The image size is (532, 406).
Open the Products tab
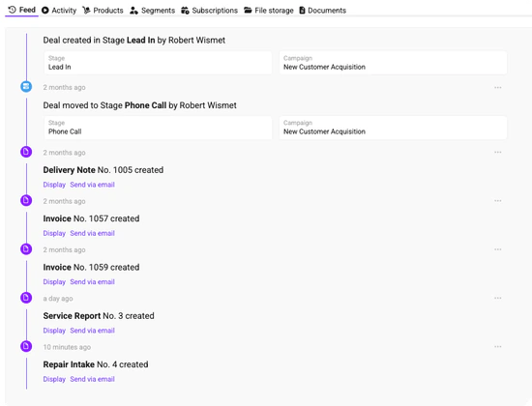tap(103, 11)
